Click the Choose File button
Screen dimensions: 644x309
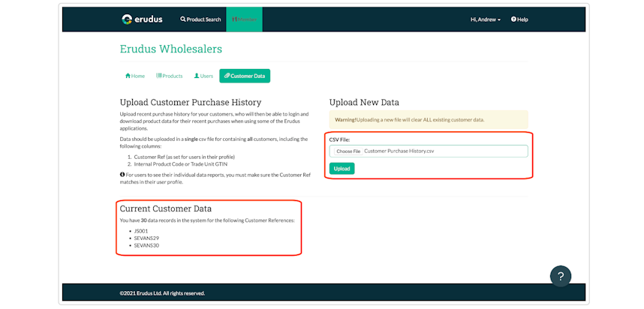coord(348,151)
